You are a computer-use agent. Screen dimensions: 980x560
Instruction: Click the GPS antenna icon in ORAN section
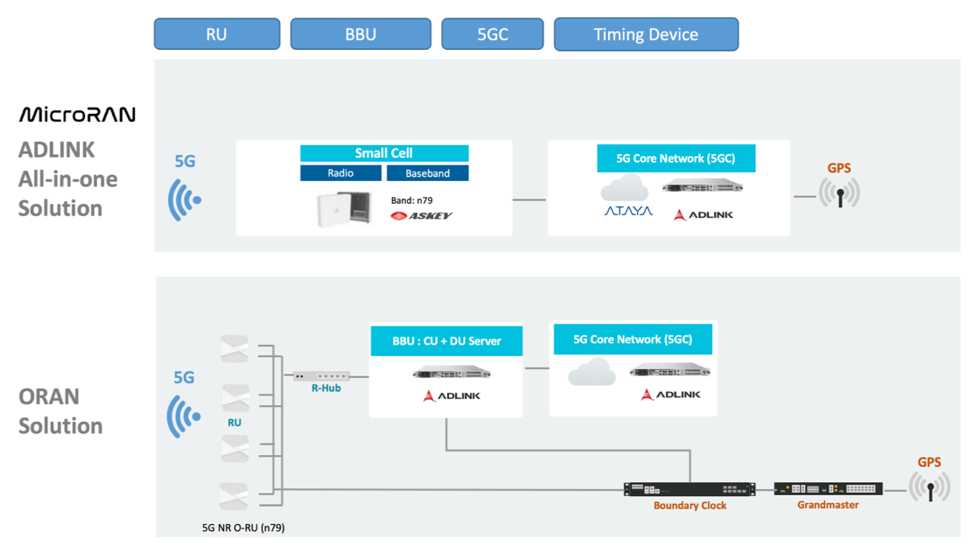coord(930,488)
